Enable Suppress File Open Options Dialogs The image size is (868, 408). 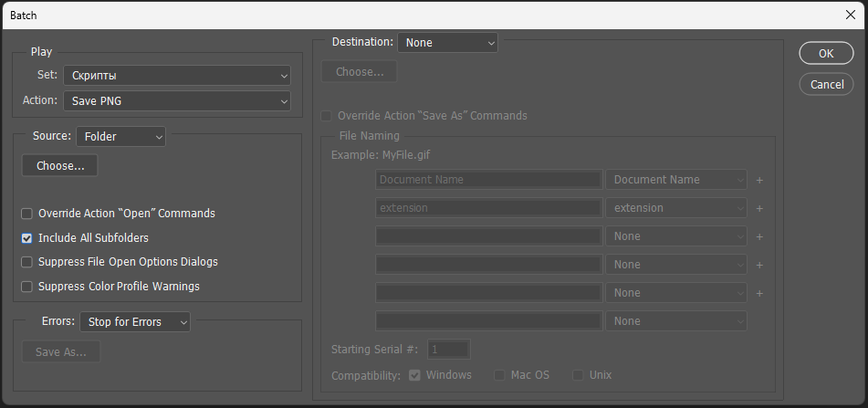[26, 262]
